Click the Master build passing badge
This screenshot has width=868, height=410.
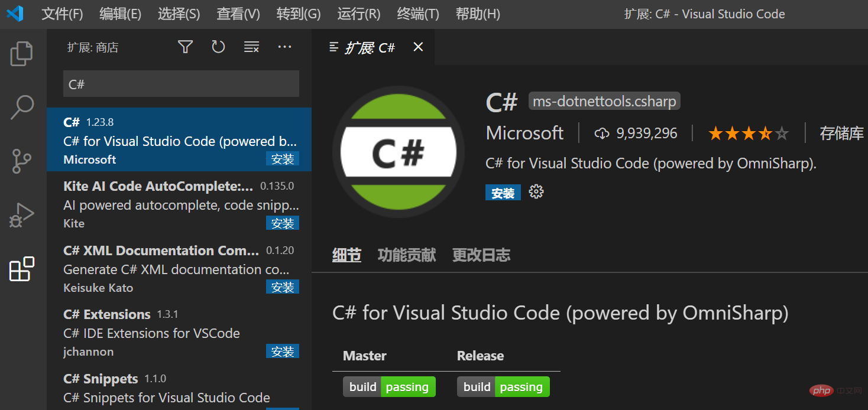click(389, 386)
